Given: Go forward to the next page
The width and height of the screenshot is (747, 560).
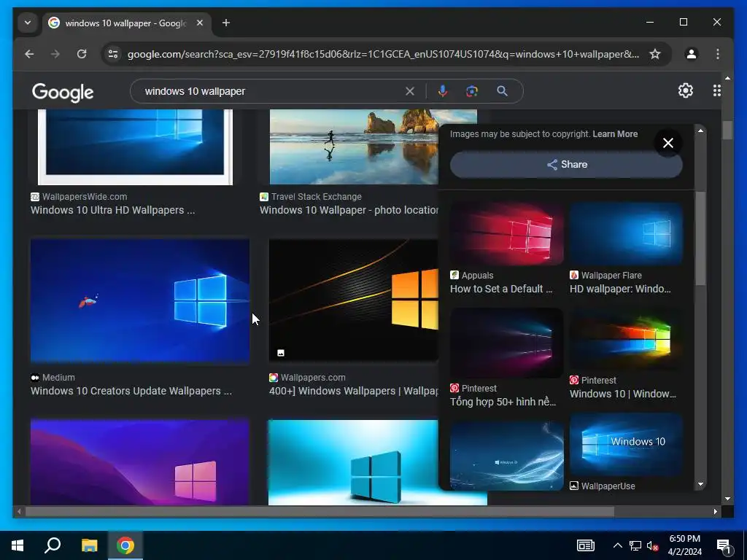Looking at the screenshot, I should point(55,54).
